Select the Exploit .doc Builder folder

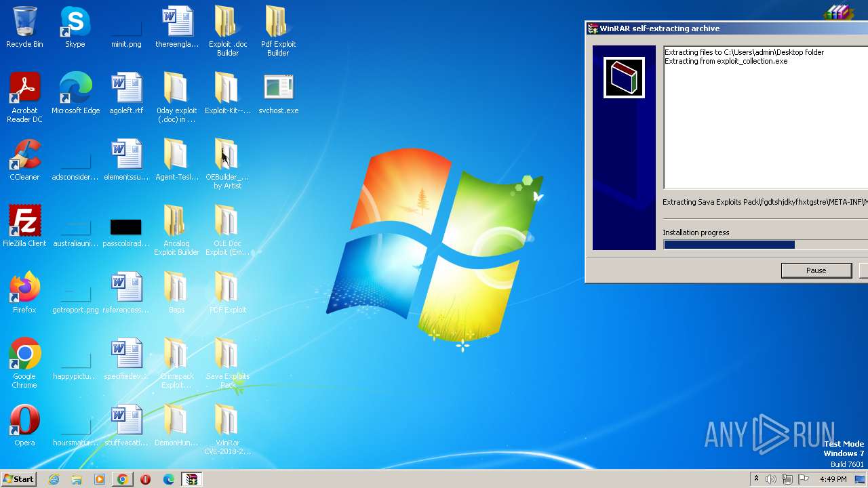(227, 30)
